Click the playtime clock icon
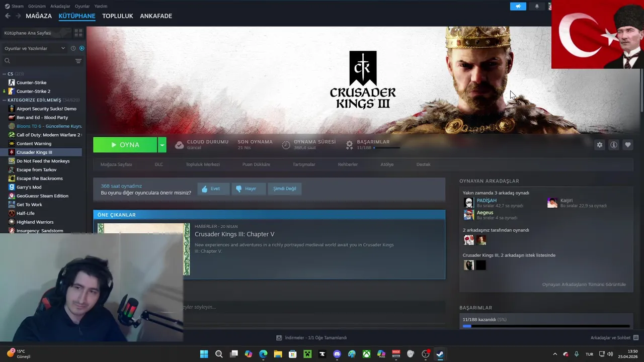 point(286,145)
